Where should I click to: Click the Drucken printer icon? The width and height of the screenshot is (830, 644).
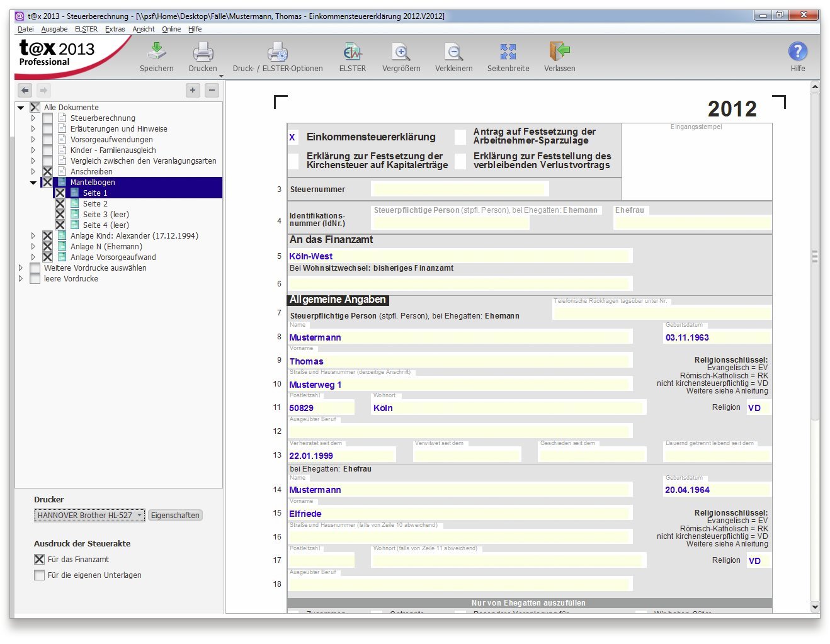coord(203,52)
